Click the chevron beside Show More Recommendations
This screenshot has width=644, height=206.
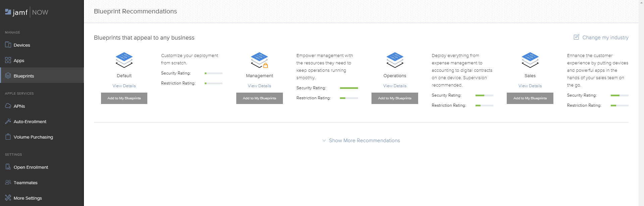(324, 141)
